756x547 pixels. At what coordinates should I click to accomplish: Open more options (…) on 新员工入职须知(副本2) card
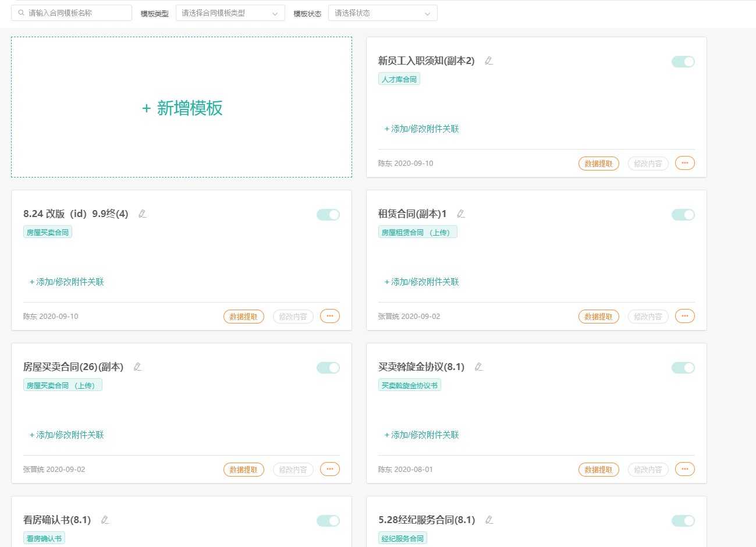click(x=685, y=163)
